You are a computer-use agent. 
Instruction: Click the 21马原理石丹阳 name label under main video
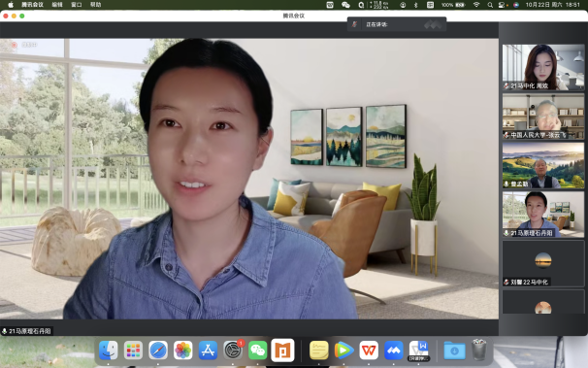tap(26, 331)
